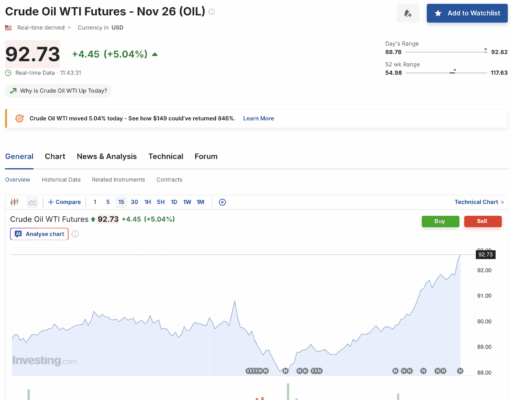Click the Compare button
Viewport: 511px width, 400px height.
coord(64,202)
